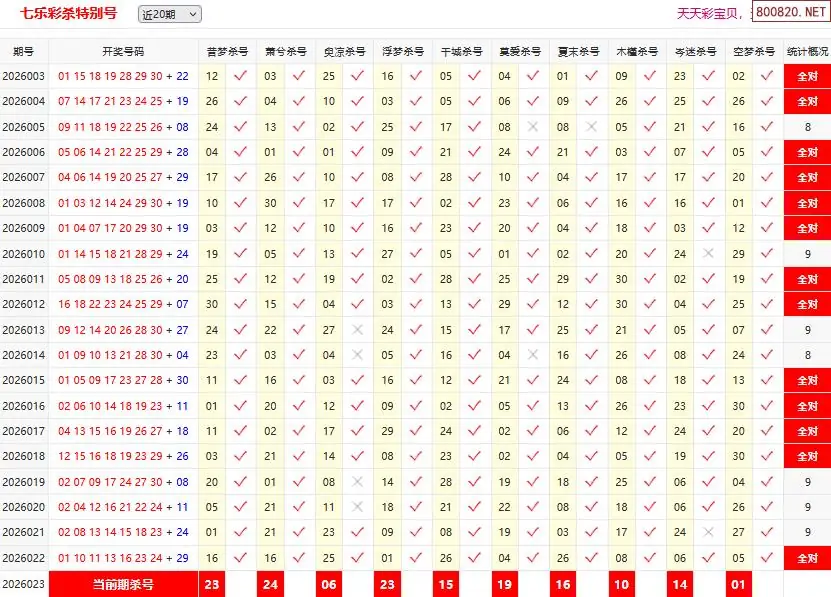Open the 近20期 period dropdown
Screen dimensions: 831x597
tap(169, 14)
